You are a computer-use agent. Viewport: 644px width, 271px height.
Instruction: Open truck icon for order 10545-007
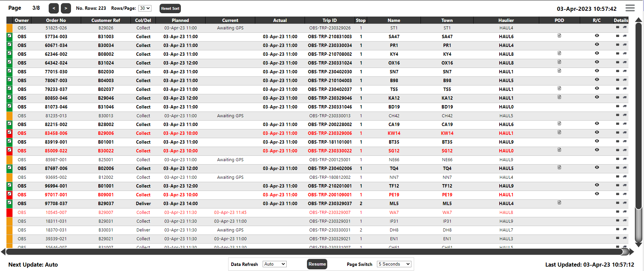coord(625,212)
